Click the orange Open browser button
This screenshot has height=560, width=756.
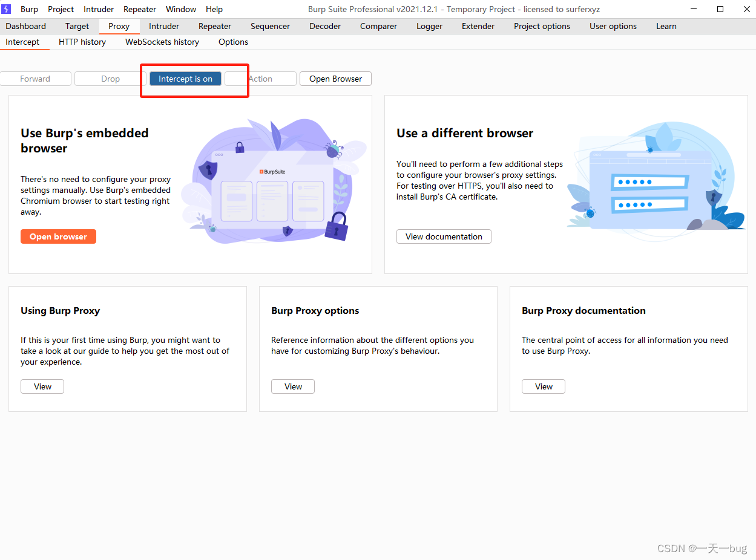pyautogui.click(x=58, y=236)
